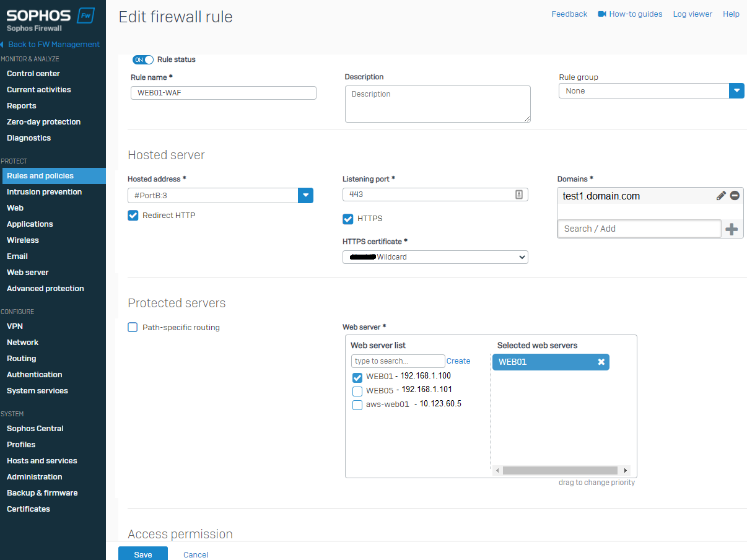Open Sophos Central menu item

tap(35, 428)
